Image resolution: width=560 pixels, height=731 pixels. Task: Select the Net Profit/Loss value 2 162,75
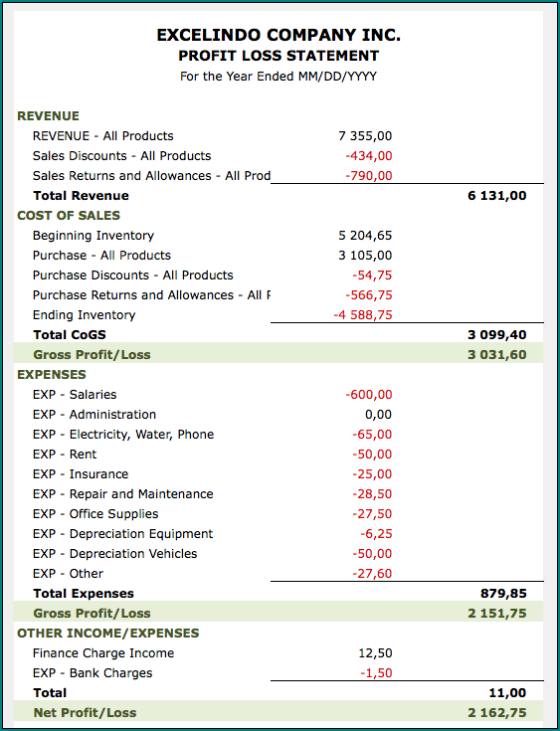(x=497, y=713)
